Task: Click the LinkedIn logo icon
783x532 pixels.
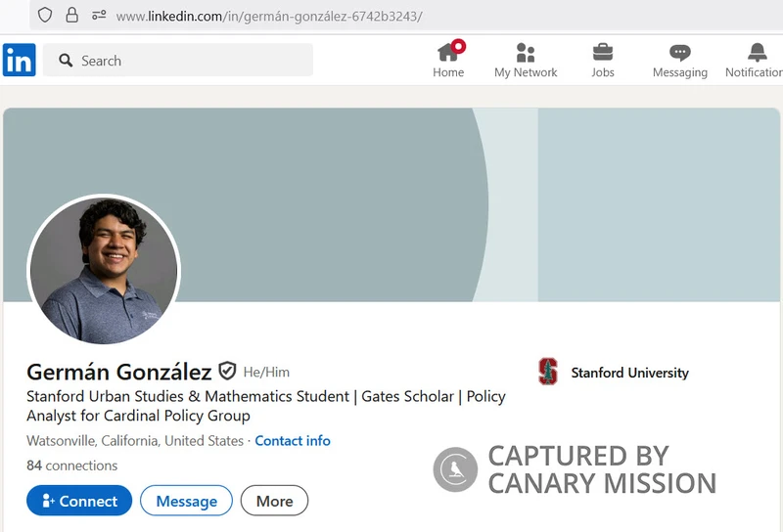Action: [19, 60]
